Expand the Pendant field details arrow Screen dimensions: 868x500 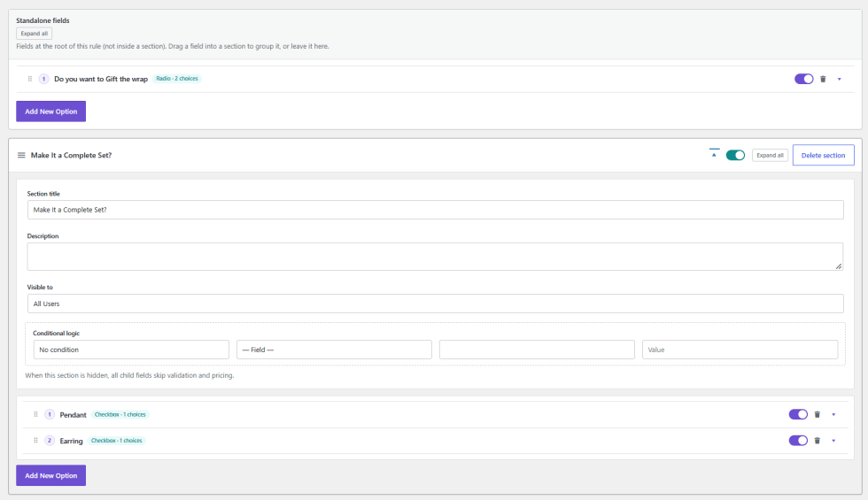tap(833, 414)
